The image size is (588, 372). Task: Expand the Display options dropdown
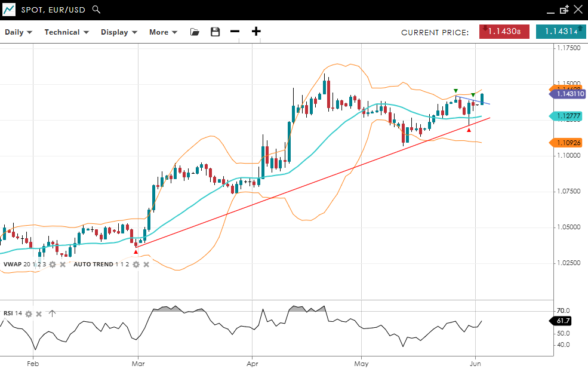(119, 32)
